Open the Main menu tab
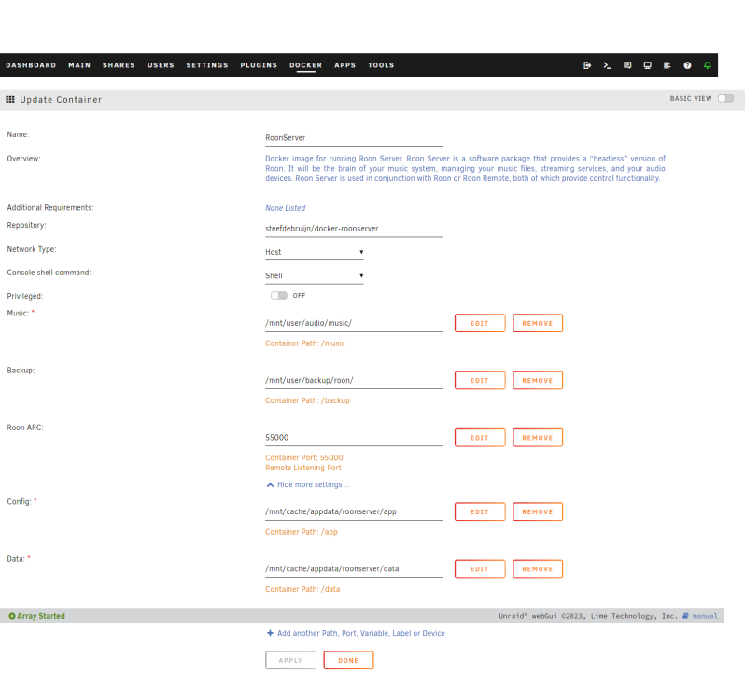 pos(79,65)
